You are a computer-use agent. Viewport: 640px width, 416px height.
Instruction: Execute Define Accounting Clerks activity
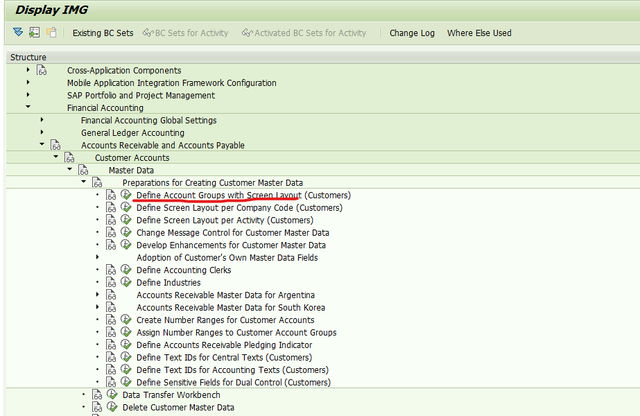tap(126, 269)
